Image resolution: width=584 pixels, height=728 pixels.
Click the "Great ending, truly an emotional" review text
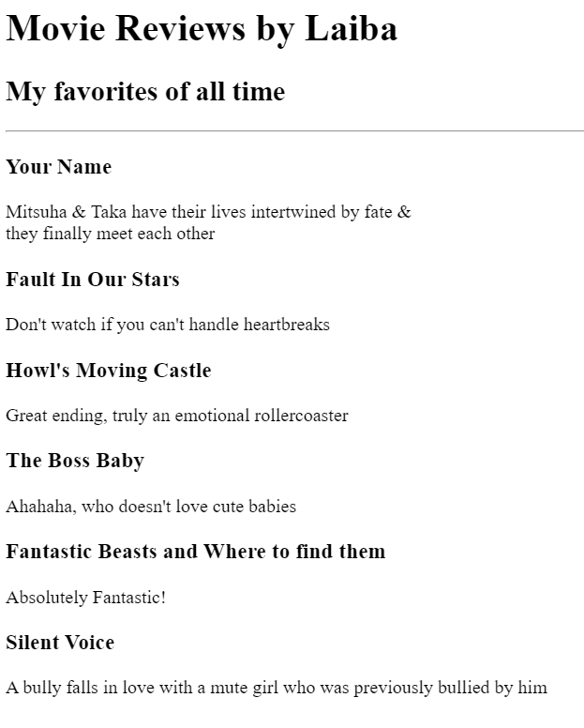122,416
